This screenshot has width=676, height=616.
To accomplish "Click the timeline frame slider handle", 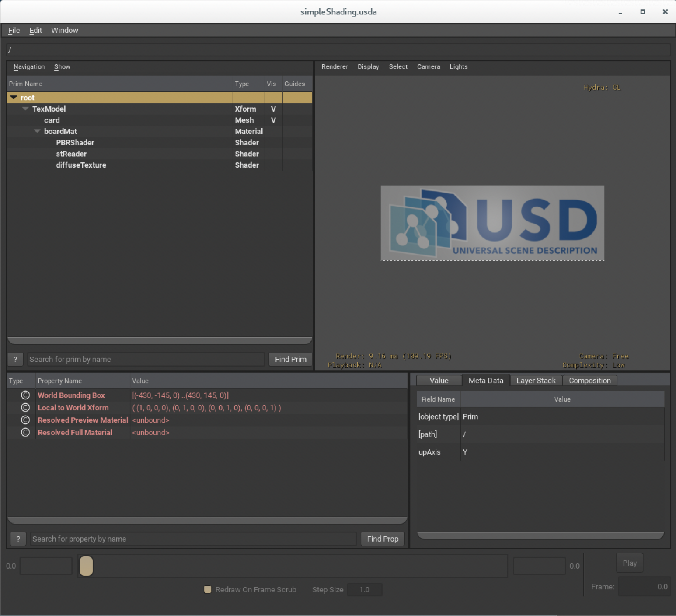I will pyautogui.click(x=86, y=566).
